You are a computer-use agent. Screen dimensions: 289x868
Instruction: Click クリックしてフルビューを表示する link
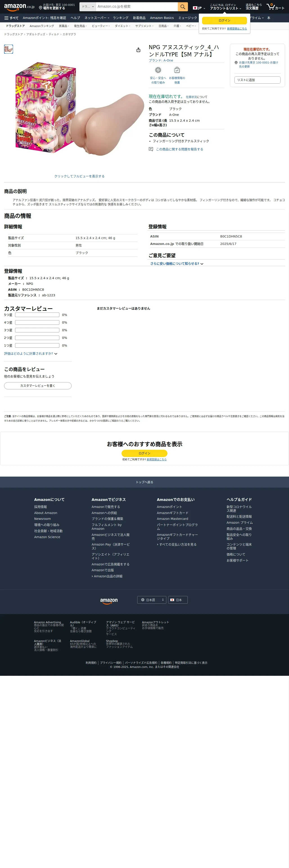click(79, 176)
